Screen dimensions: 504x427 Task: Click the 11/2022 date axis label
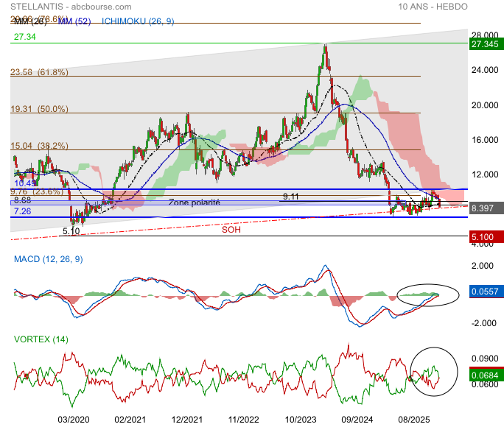pyautogui.click(x=244, y=420)
